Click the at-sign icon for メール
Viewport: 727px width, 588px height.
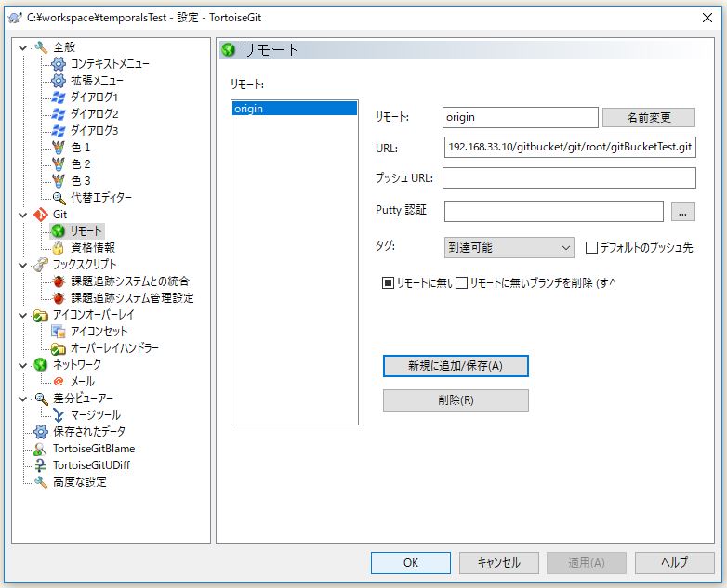[x=59, y=382]
